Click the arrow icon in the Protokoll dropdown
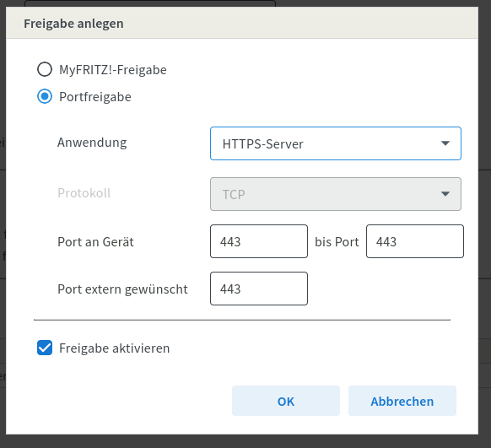 coord(445,194)
